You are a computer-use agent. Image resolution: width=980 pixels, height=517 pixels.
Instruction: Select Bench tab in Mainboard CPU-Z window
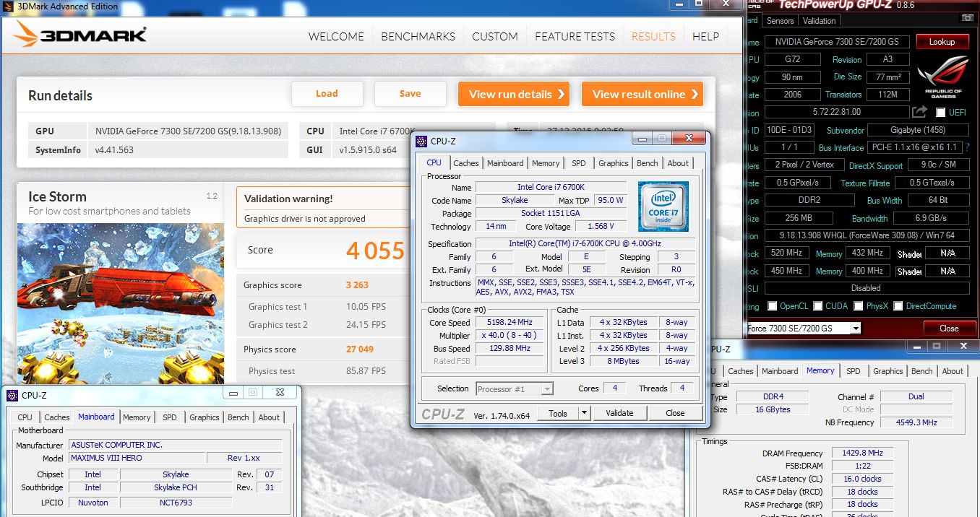pos(238,417)
